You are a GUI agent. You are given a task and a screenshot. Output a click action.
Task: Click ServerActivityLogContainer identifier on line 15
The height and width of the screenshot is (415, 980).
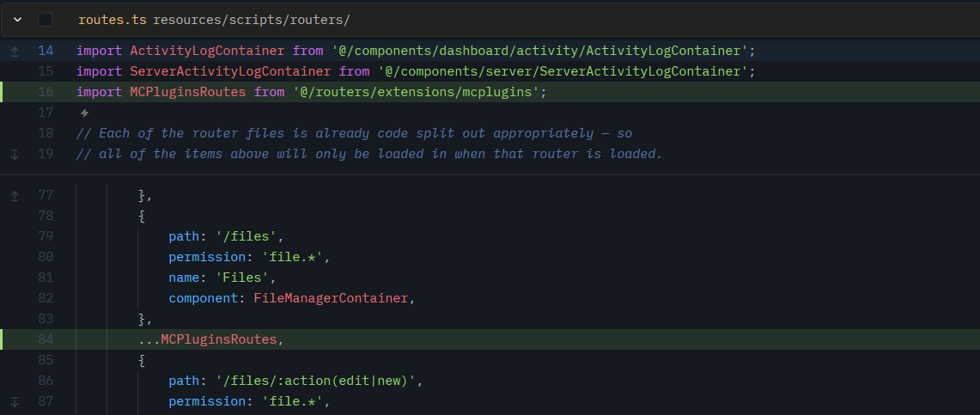pos(229,71)
